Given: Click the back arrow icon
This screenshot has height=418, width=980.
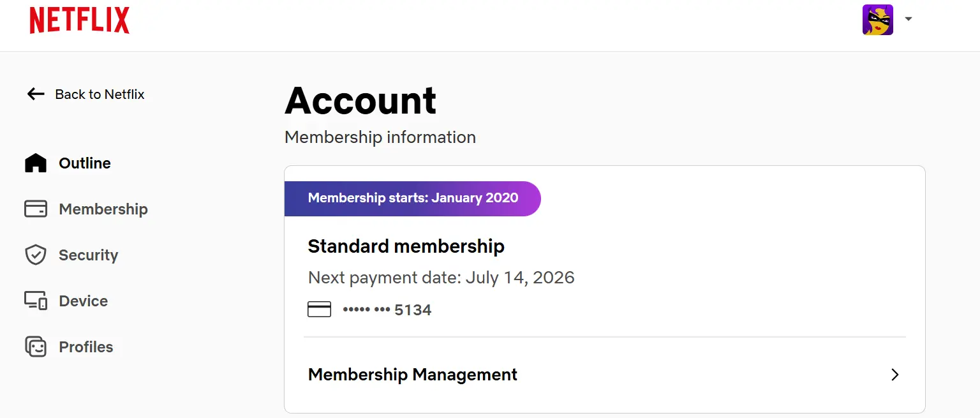Looking at the screenshot, I should click(x=36, y=94).
